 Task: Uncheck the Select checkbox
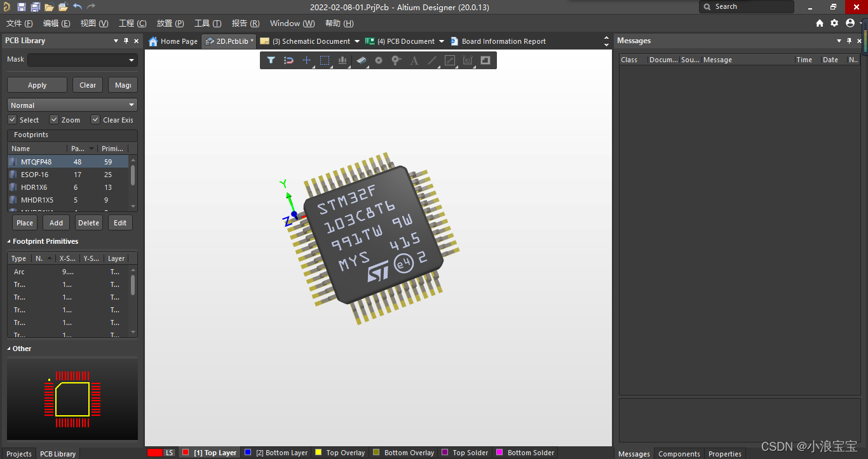point(12,119)
